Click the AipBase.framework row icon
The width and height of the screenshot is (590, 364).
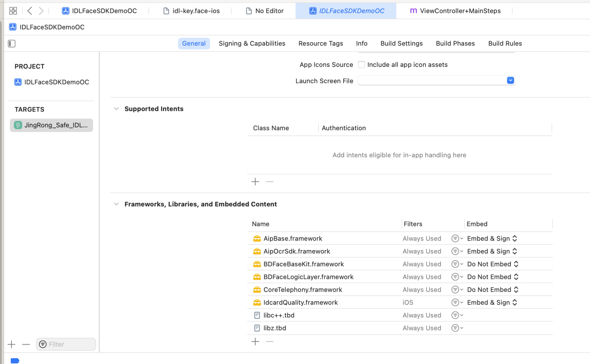pyautogui.click(x=256, y=238)
